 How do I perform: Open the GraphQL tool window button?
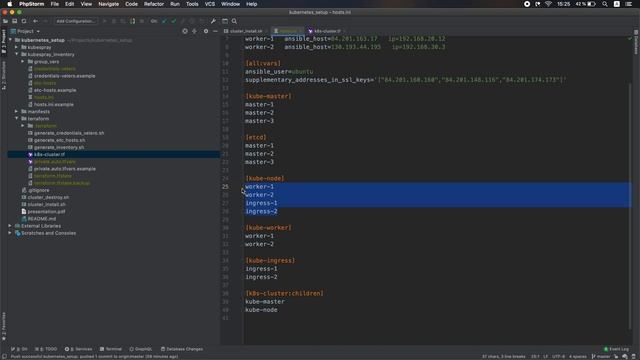[x=140, y=349]
